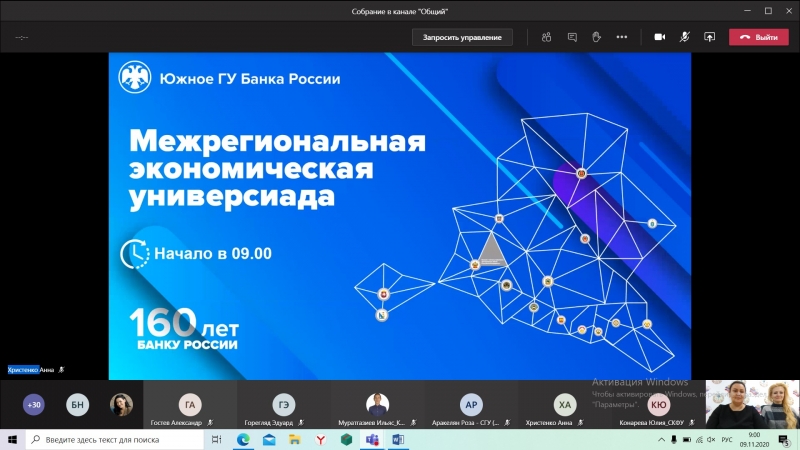Switch to Microsoft Teams on the taskbar

point(372,439)
